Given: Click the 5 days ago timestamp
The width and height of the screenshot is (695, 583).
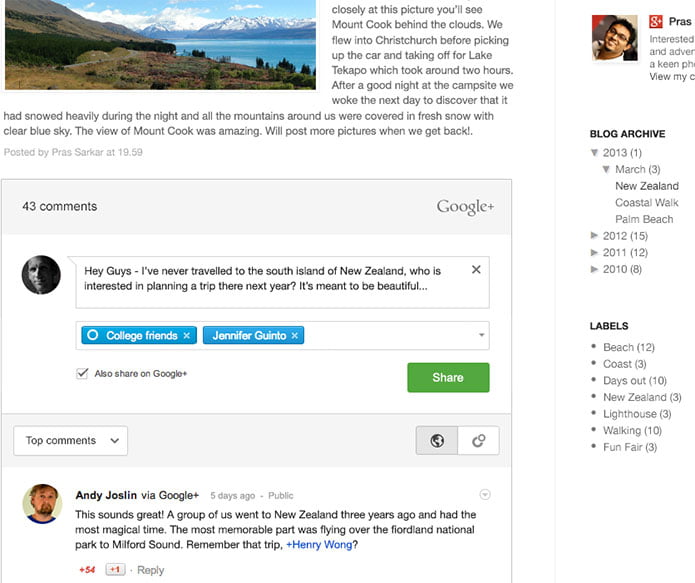Looking at the screenshot, I should point(233,496).
